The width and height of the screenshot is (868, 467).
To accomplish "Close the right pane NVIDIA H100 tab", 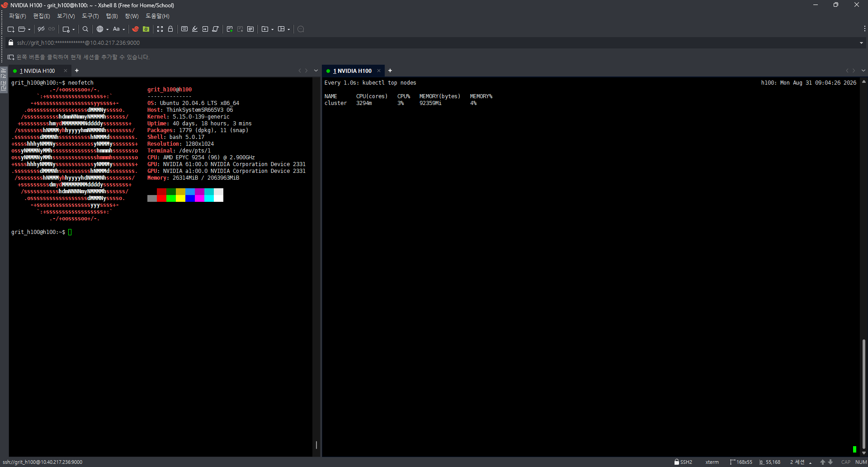I will tap(379, 71).
